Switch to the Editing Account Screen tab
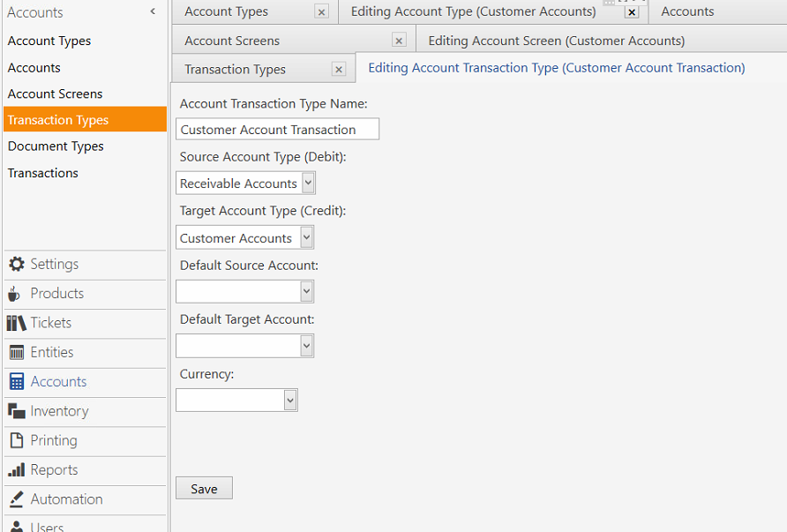 click(x=556, y=40)
